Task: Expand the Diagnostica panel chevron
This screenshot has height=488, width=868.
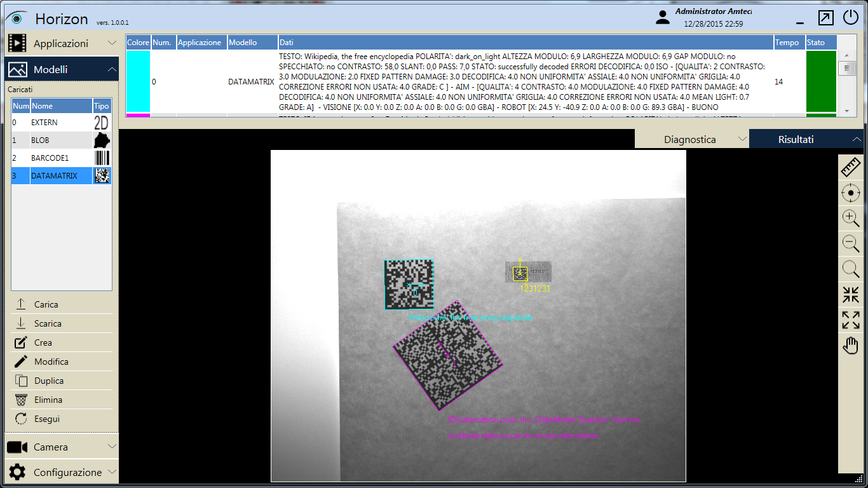Action: pyautogui.click(x=742, y=139)
